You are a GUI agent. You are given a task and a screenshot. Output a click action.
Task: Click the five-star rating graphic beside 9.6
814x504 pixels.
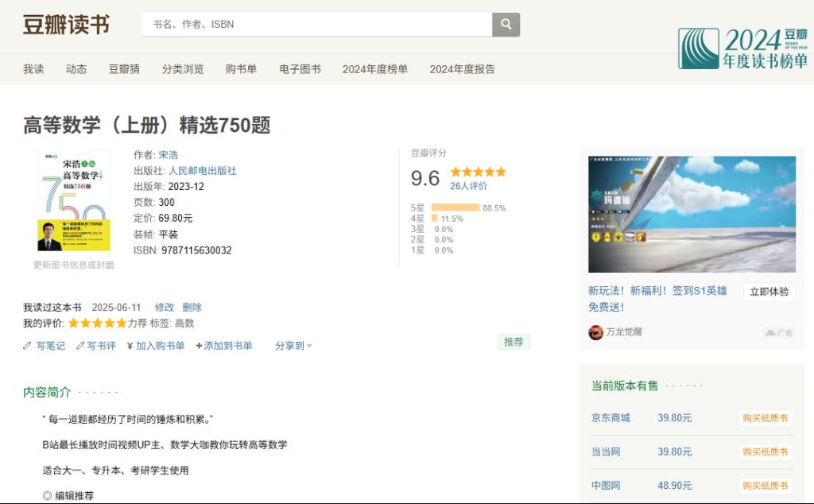pos(478,172)
